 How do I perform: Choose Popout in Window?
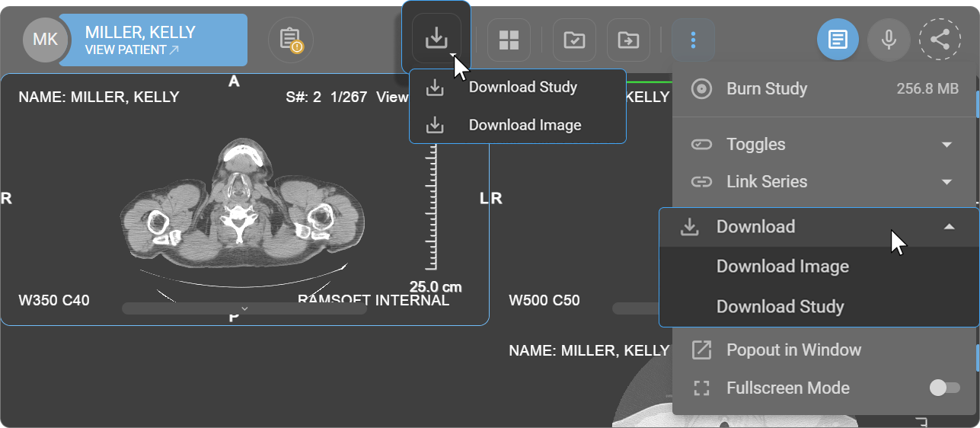[x=824, y=350]
